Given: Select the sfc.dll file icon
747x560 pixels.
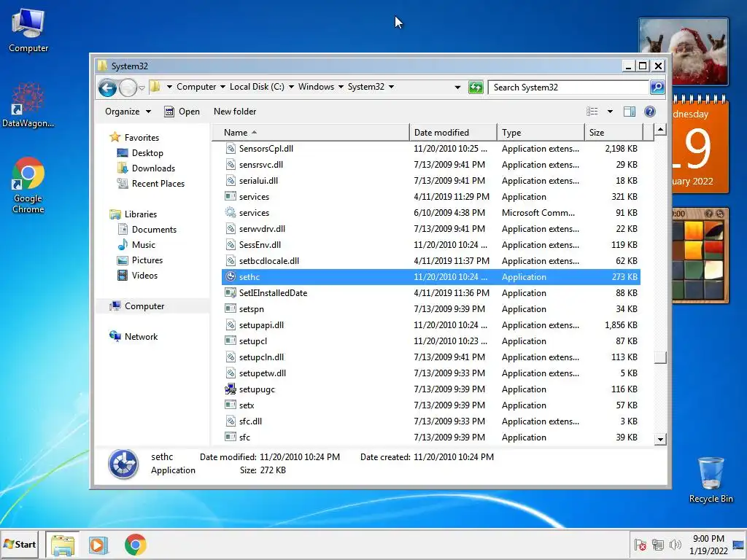Looking at the screenshot, I should pos(231,421).
